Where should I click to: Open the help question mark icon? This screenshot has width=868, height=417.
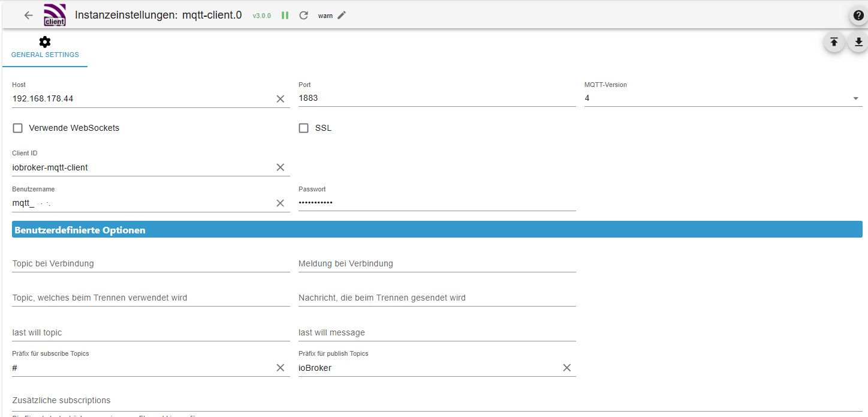(859, 16)
